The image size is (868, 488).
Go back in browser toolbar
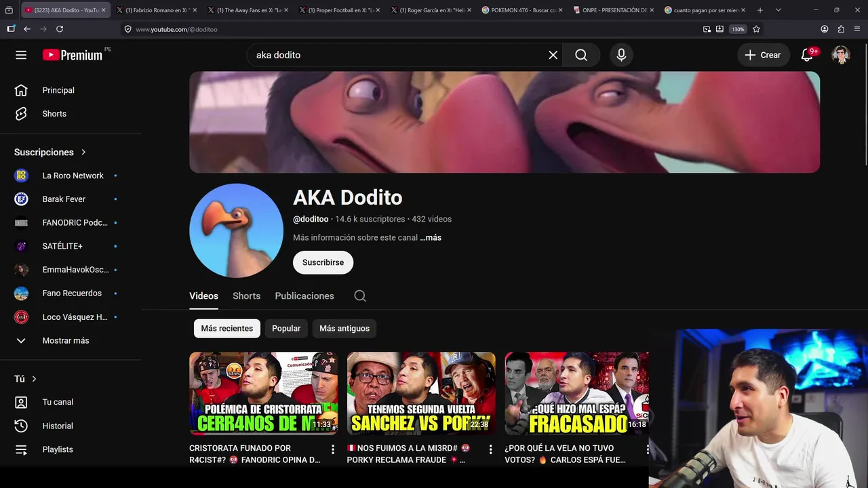pos(27,29)
